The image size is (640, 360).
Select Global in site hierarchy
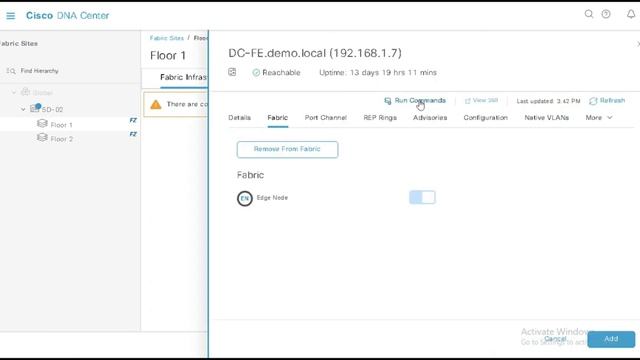[x=42, y=93]
